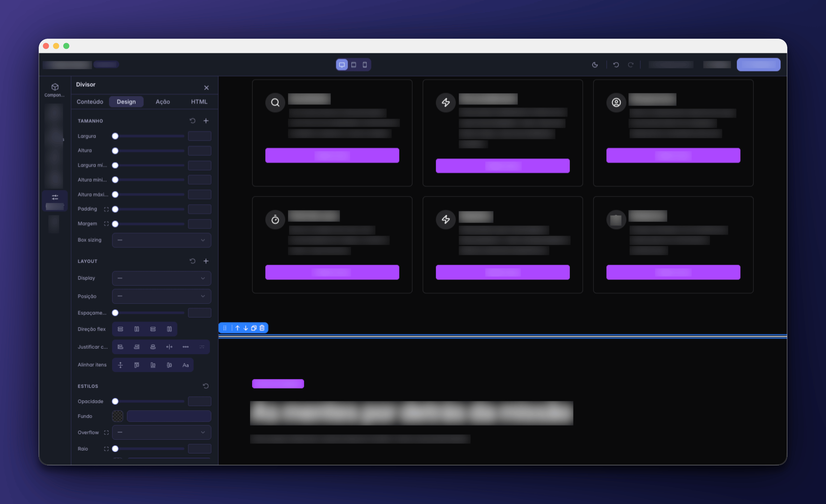Viewport: 826px width, 504px height.
Task: Click the Raio slider handle
Action: (x=115, y=449)
